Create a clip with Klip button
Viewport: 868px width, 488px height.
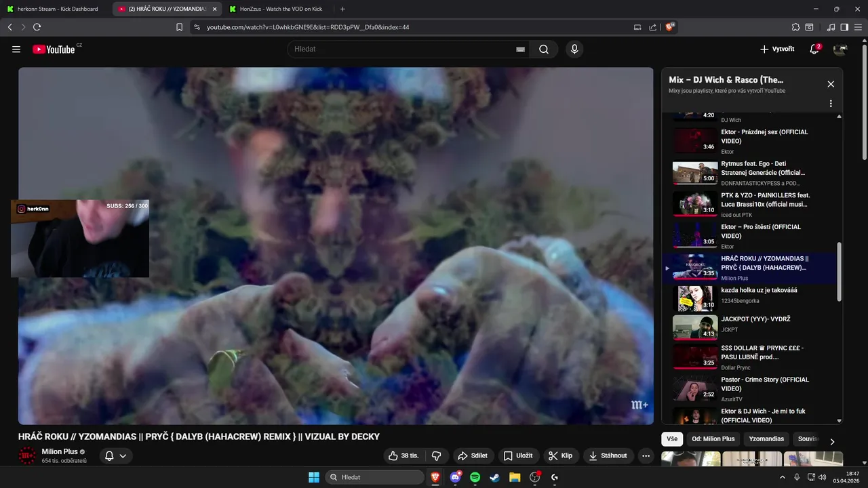pyautogui.click(x=560, y=455)
